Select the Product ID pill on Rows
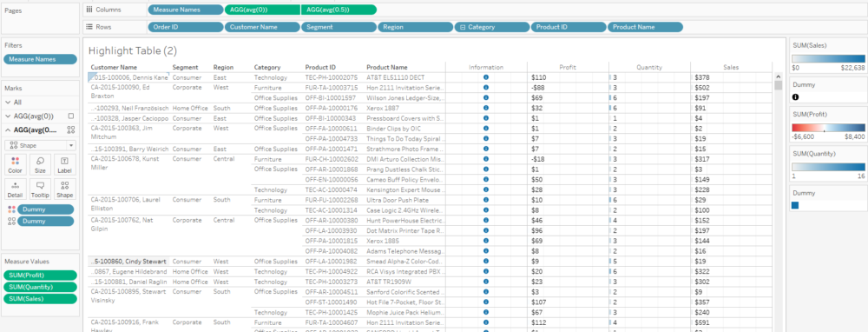This screenshot has height=332, width=868. (x=569, y=27)
